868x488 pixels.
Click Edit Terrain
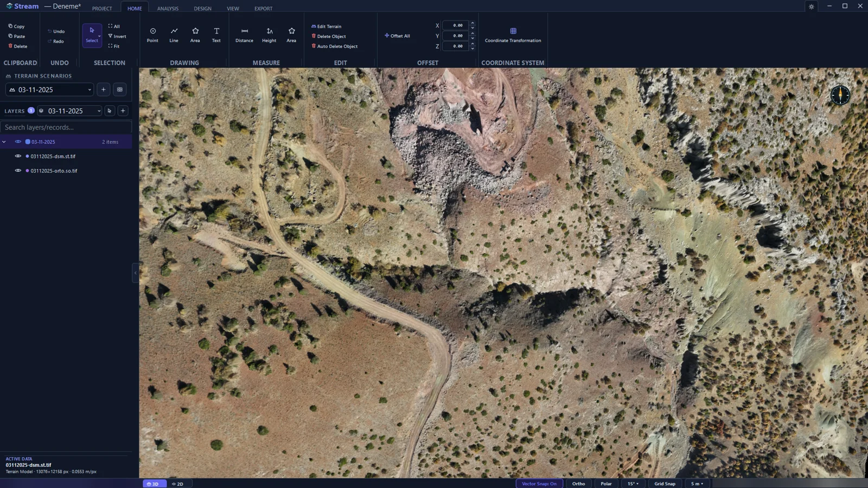click(x=326, y=26)
